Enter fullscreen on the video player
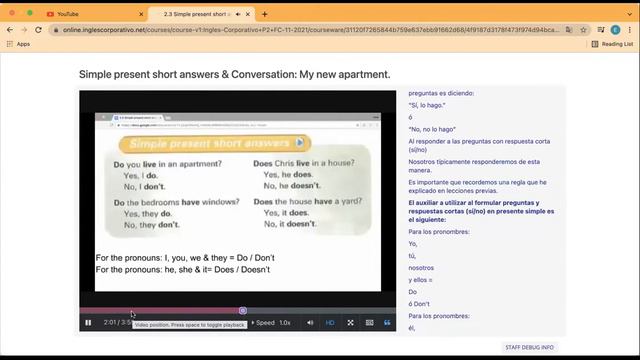The image size is (640, 360). [x=350, y=322]
